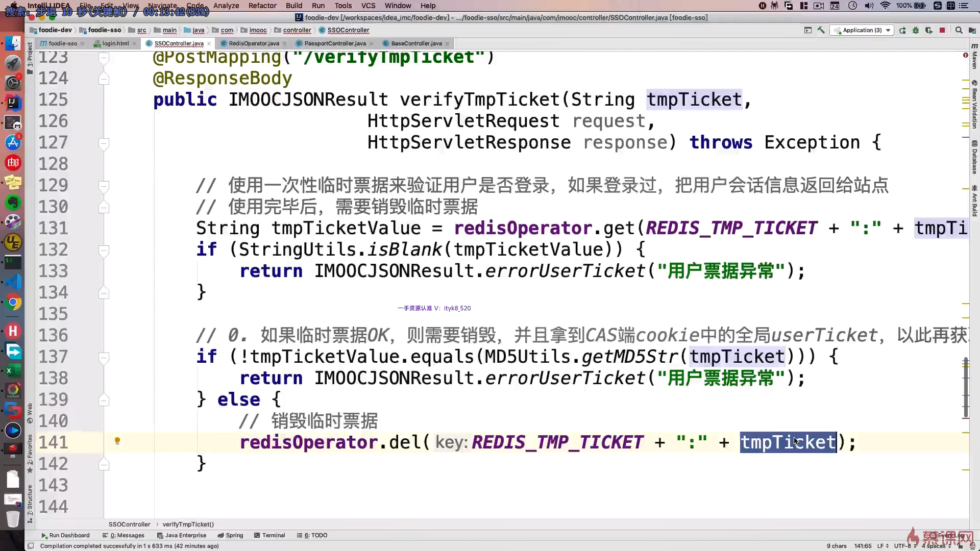Start the green Debug bug icon
Image resolution: width=980 pixels, height=551 pixels.
[x=916, y=31]
